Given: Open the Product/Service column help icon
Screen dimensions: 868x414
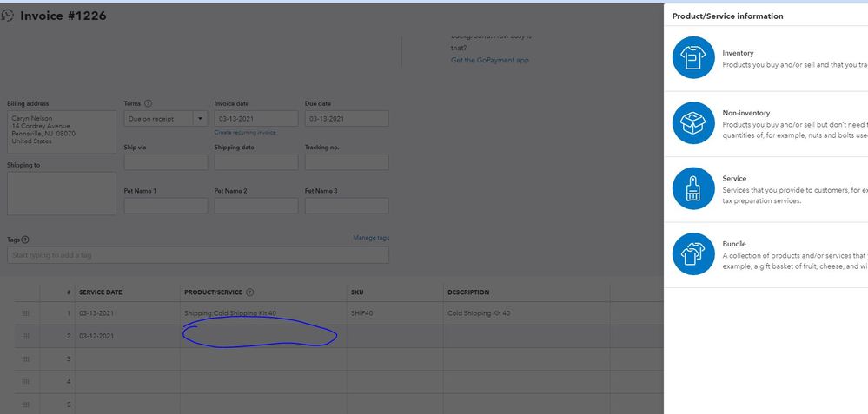Looking at the screenshot, I should pyautogui.click(x=249, y=292).
